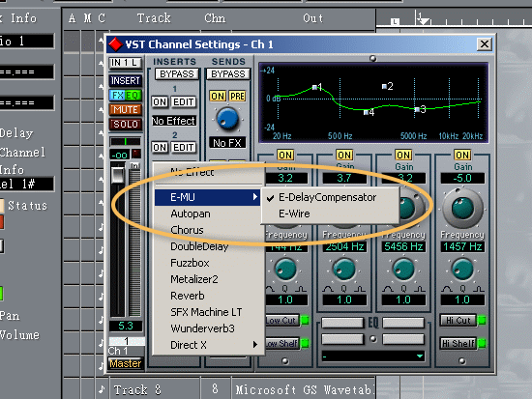This screenshot has height=399, width=532.
Task: Click the 5.3 fader value field
Action: (x=126, y=326)
